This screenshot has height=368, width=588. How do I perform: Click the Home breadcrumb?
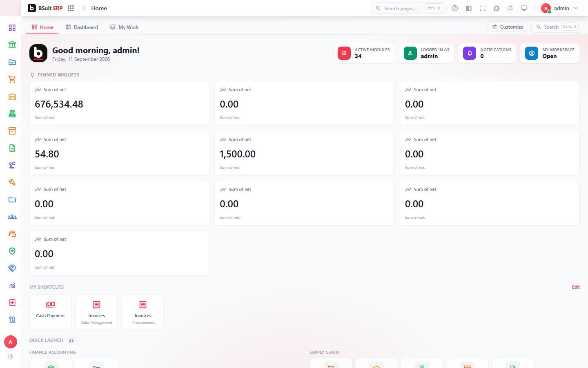point(99,8)
